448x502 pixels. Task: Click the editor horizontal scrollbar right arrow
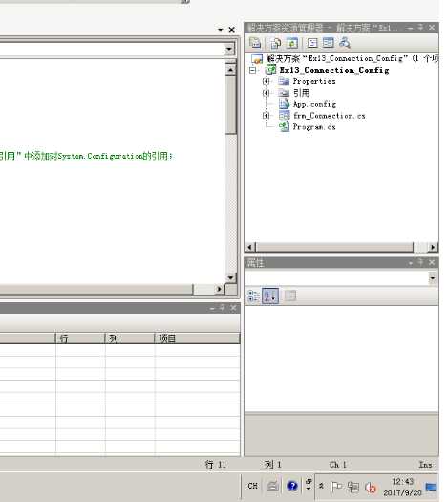click(219, 289)
